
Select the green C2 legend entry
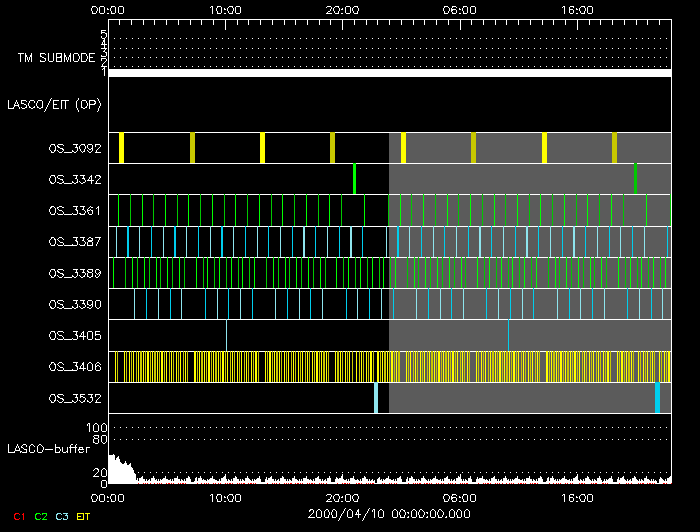point(40,516)
